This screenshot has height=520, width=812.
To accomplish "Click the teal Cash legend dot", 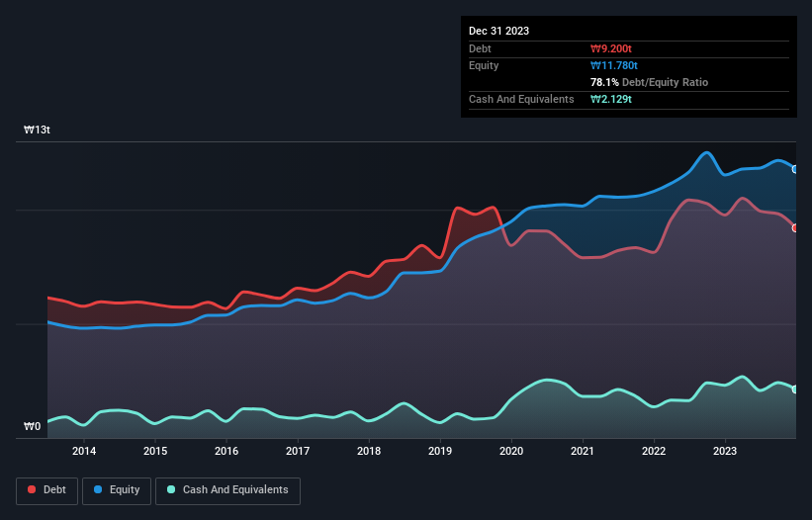I will point(171,489).
